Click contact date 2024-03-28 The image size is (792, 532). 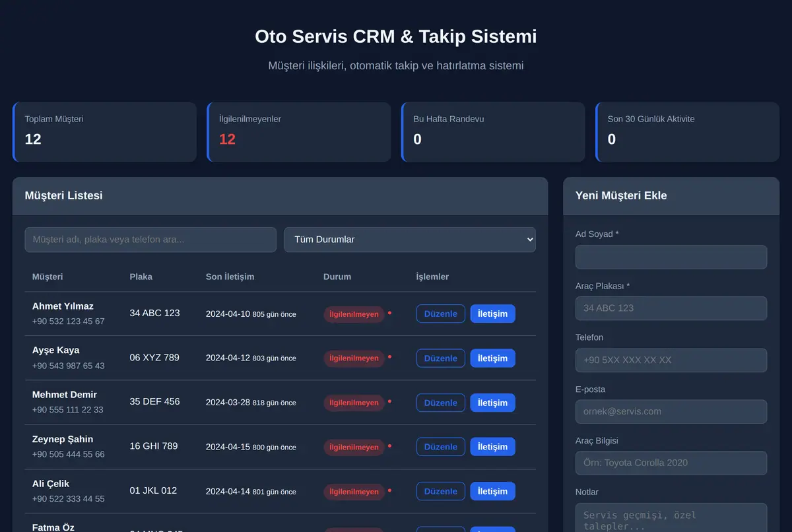[x=228, y=403]
